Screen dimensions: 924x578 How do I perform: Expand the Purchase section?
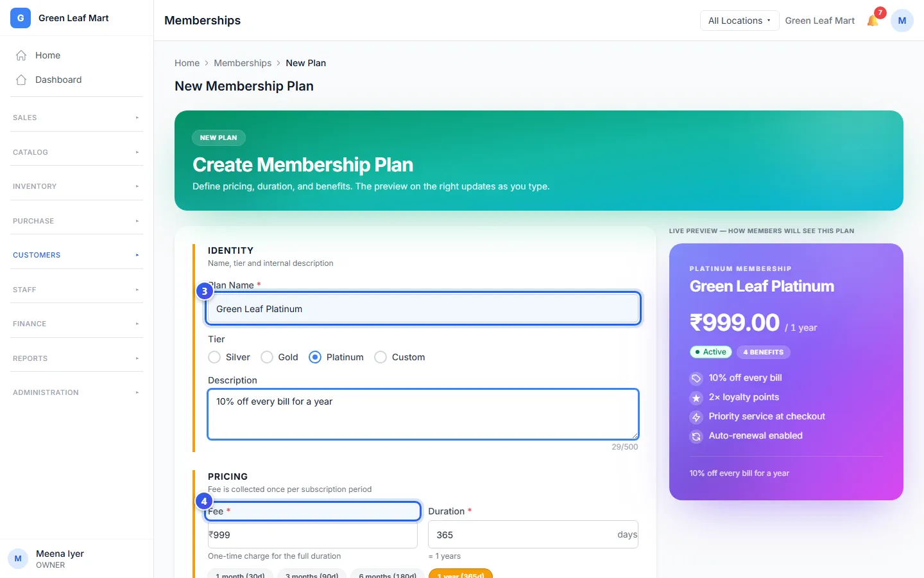pyautogui.click(x=76, y=221)
